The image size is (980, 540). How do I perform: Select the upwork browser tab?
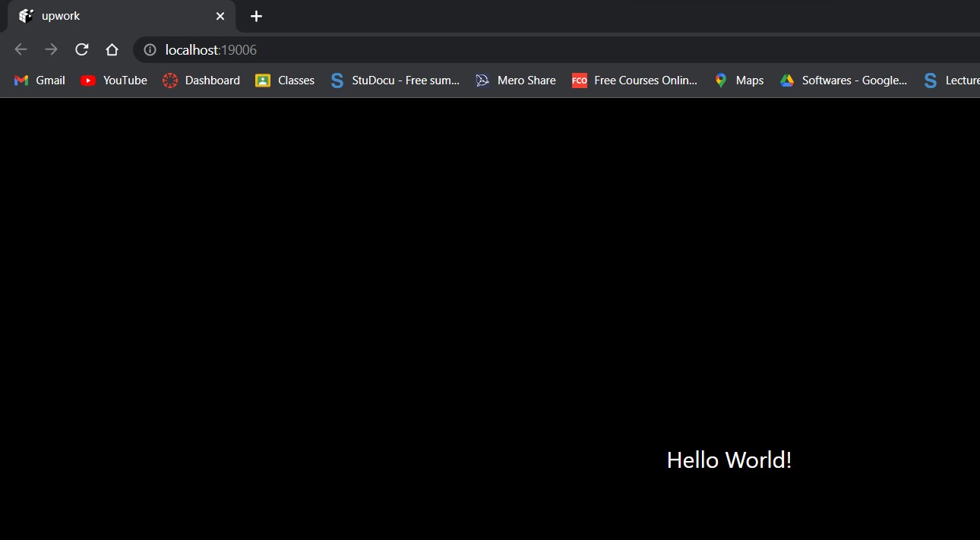114,16
